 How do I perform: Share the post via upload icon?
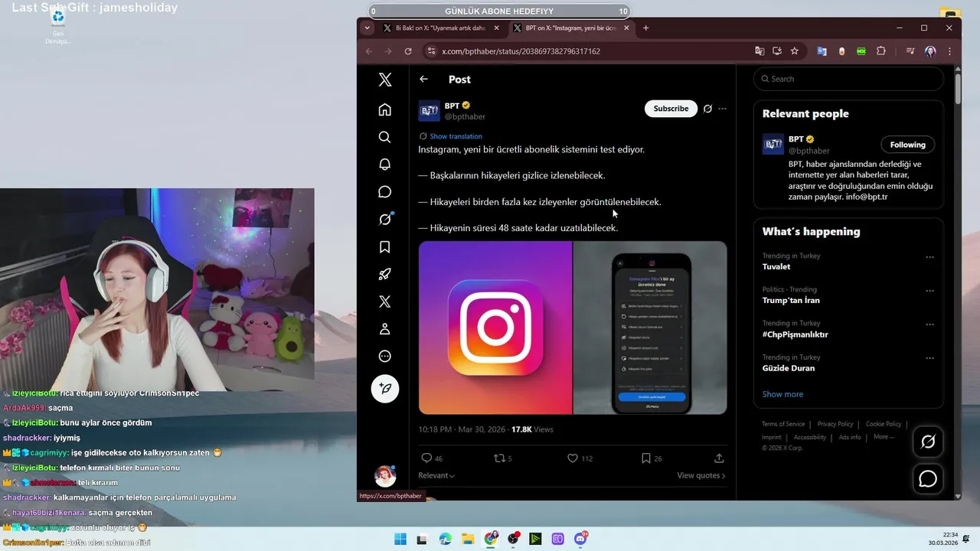(x=719, y=458)
